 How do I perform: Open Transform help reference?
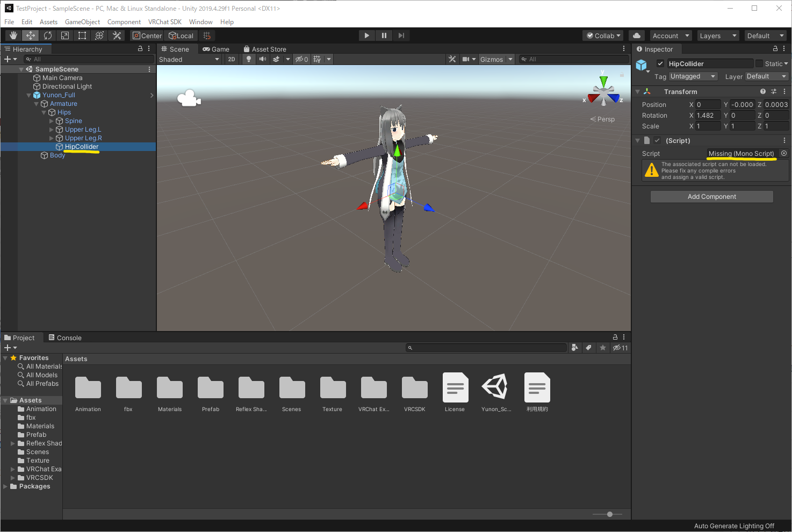click(x=763, y=91)
